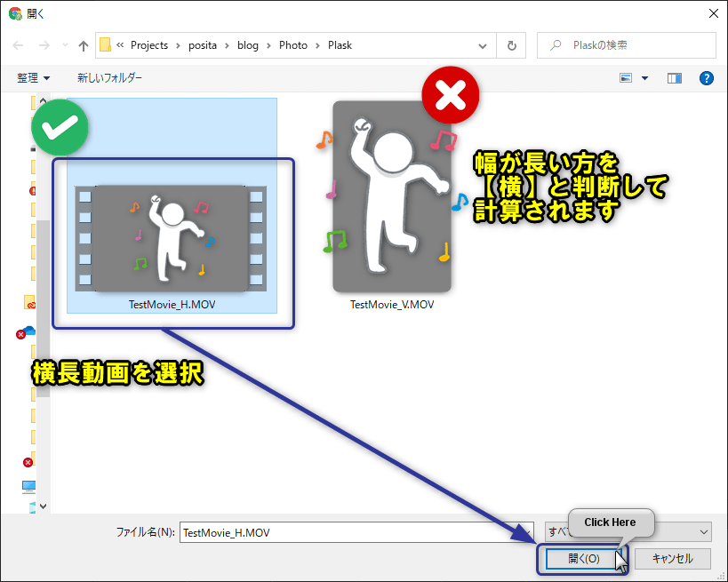Click the file name input field

point(356,532)
